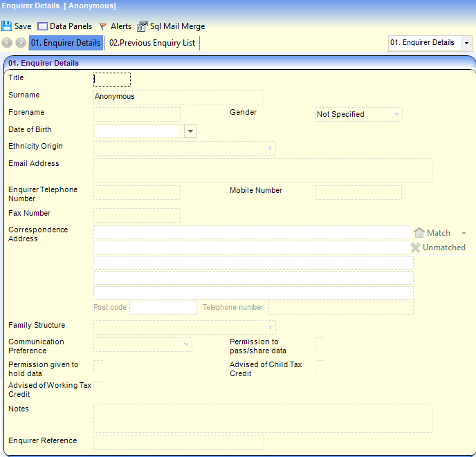The height and width of the screenshot is (457, 476).
Task: Open the Sql Mail Merge tool
Action: point(143,26)
